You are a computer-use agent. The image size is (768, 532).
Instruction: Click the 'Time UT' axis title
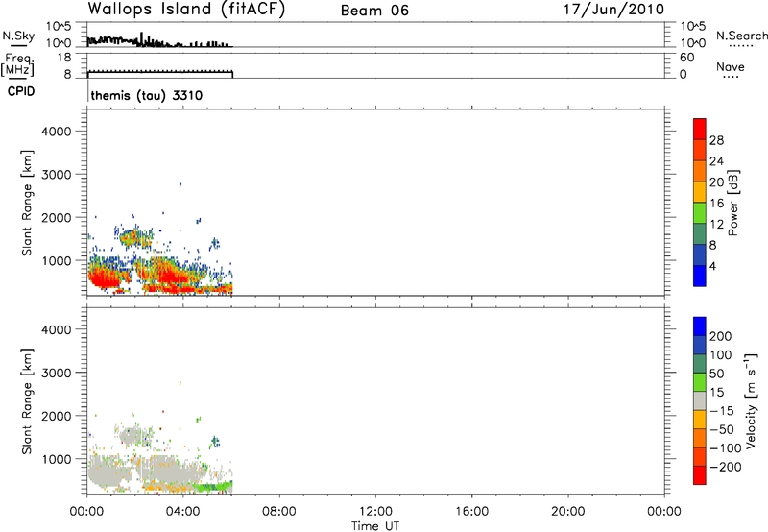point(375,526)
